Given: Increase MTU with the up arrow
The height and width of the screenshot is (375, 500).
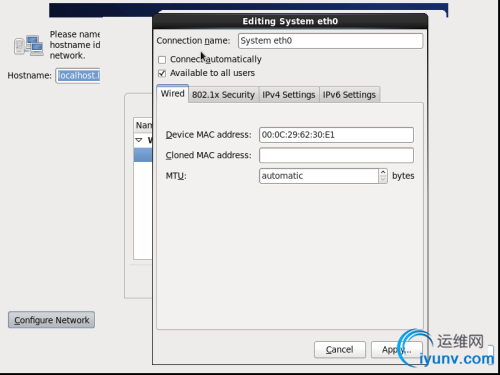Looking at the screenshot, I should (383, 172).
